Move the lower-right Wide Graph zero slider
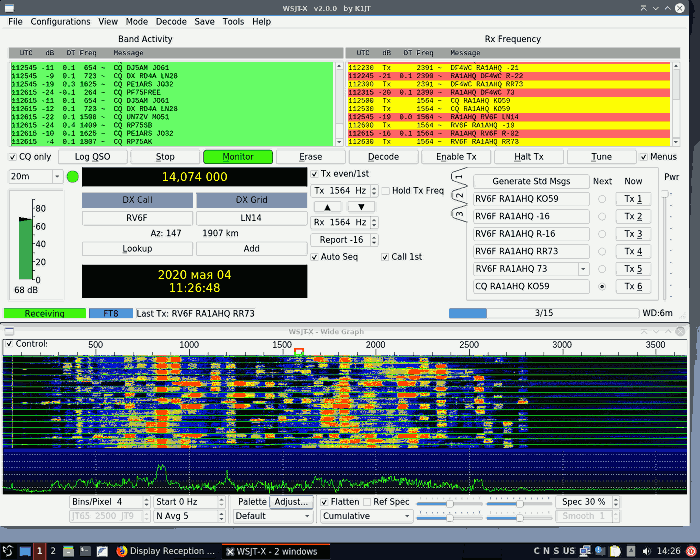700x560 pixels. (x=520, y=518)
